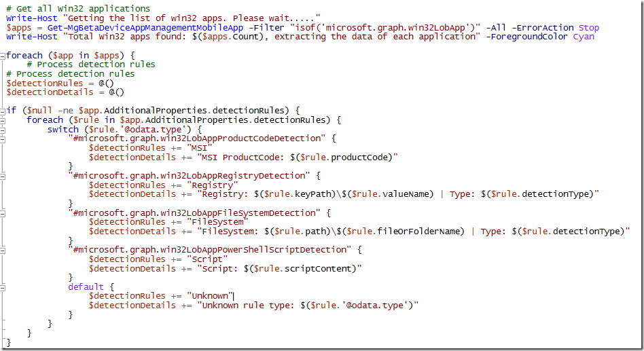Collapse the default case block
The height and width of the screenshot is (351, 644).
(3, 287)
